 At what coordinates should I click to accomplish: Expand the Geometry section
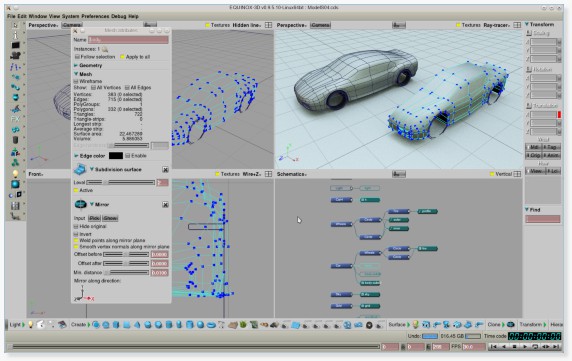76,66
